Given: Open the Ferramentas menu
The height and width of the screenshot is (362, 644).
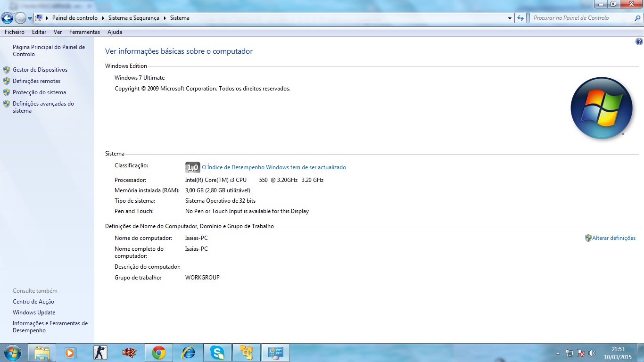Looking at the screenshot, I should 84,32.
